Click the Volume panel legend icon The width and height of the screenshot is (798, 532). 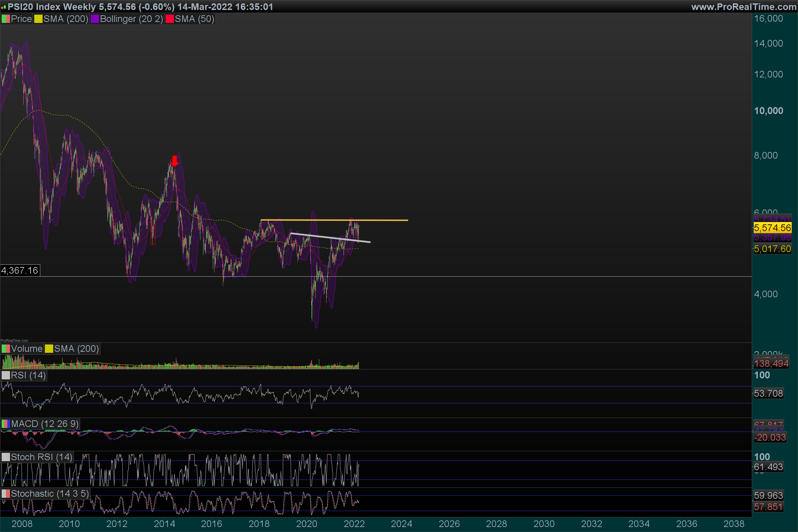(x=5, y=349)
